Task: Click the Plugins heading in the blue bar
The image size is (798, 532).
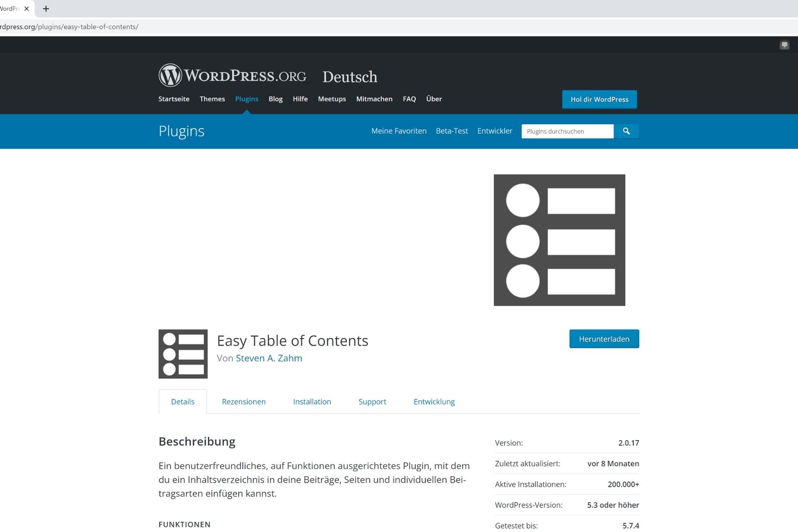Action: (x=181, y=131)
